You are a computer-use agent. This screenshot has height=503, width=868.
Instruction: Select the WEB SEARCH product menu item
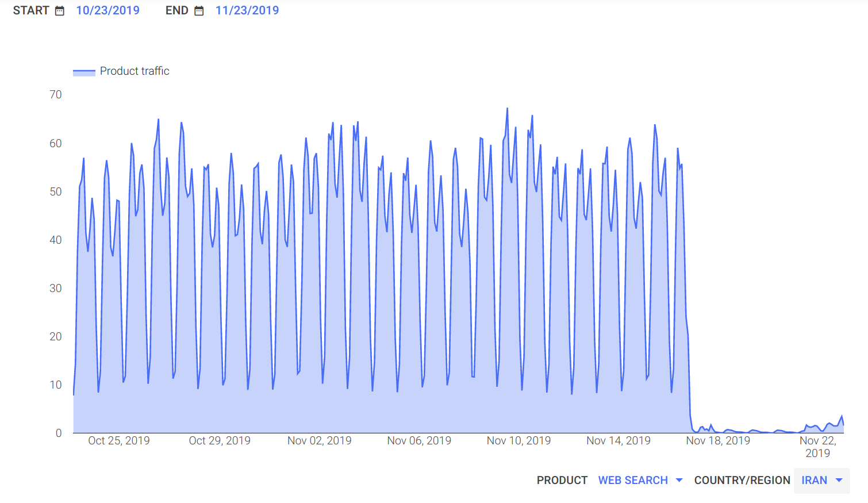(632, 480)
